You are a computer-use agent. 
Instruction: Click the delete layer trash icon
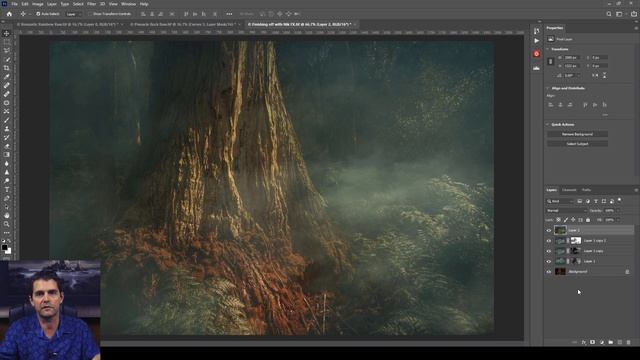[x=629, y=342]
